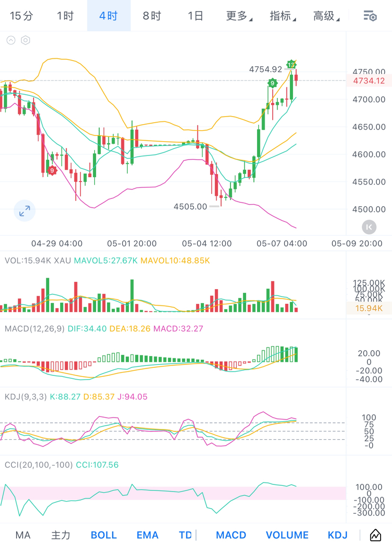
Task: Expand chart to fullscreen with arrows icon
Action: click(25, 211)
